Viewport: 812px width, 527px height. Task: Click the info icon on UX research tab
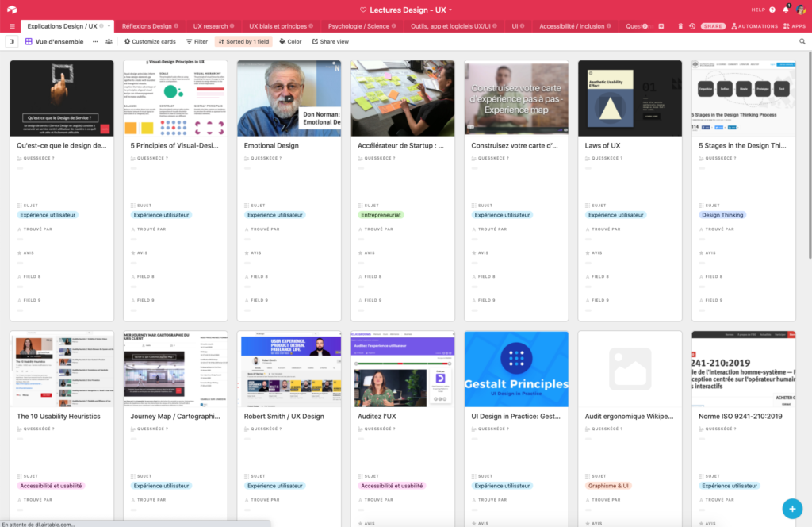(232, 26)
